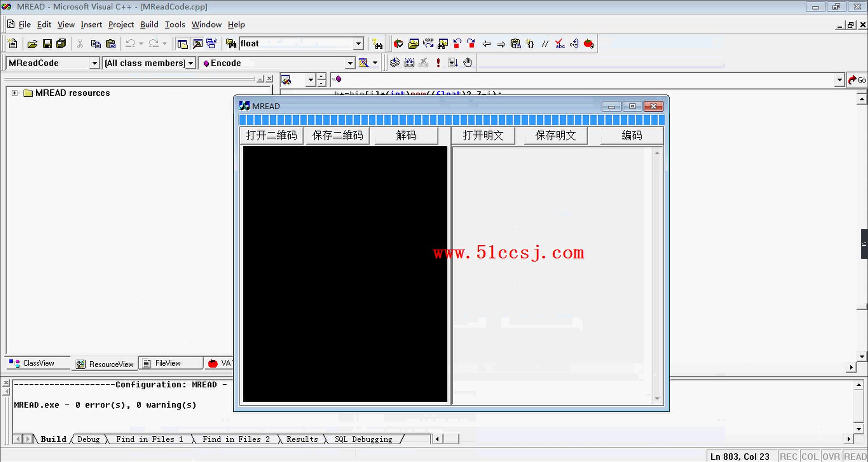Viewport: 868px width, 462px height.
Task: Click the Find in Files binoculars icon
Action: pyautogui.click(x=231, y=44)
